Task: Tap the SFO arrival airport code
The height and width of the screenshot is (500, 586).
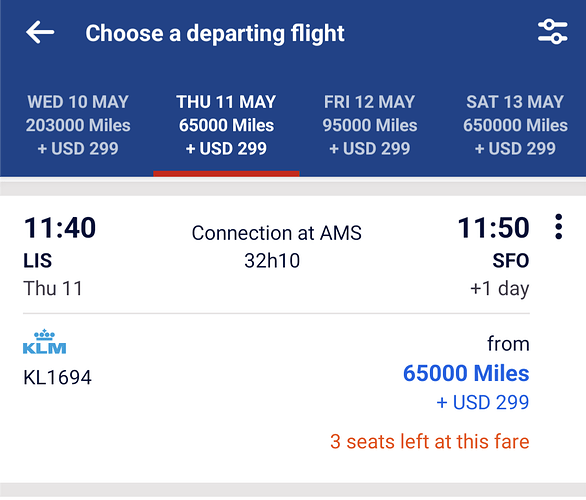Action: tap(511, 260)
